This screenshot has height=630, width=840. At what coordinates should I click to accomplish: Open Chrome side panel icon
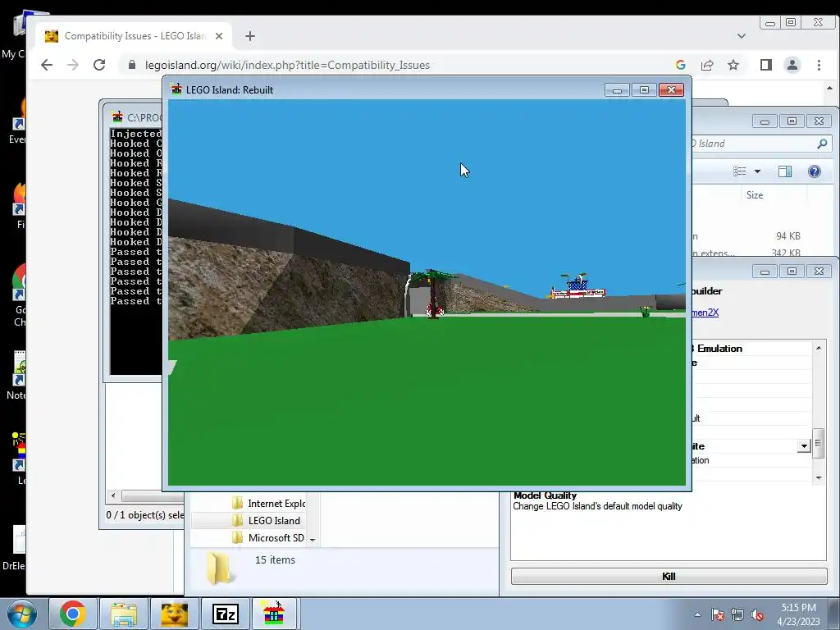pos(766,65)
